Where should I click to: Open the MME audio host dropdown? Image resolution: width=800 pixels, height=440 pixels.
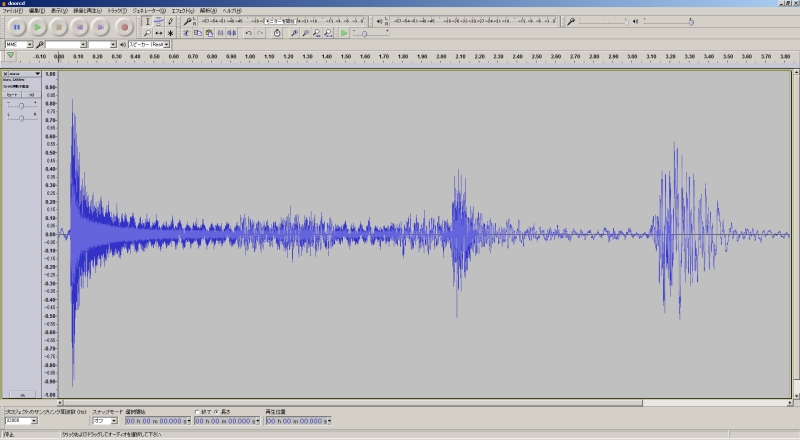[x=19, y=44]
